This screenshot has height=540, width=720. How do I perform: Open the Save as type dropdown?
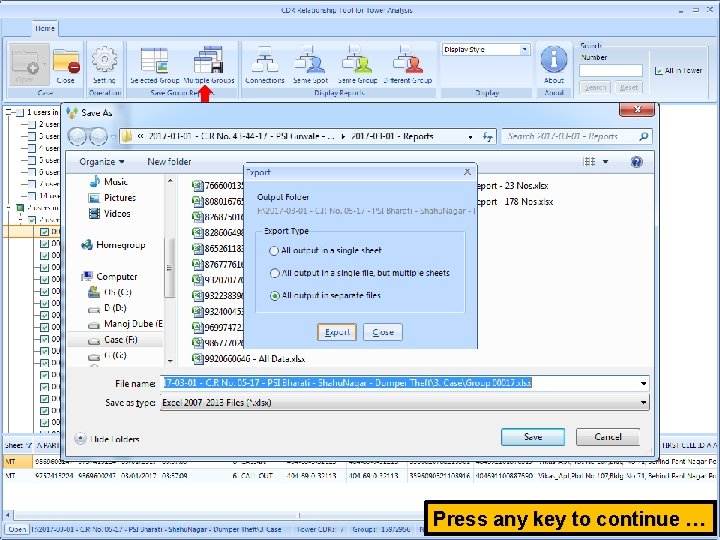click(644, 403)
